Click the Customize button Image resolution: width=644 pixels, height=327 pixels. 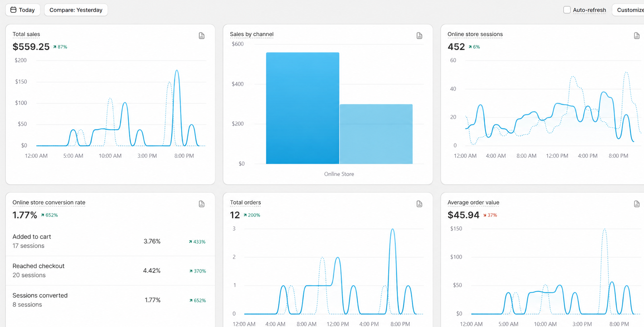(629, 10)
